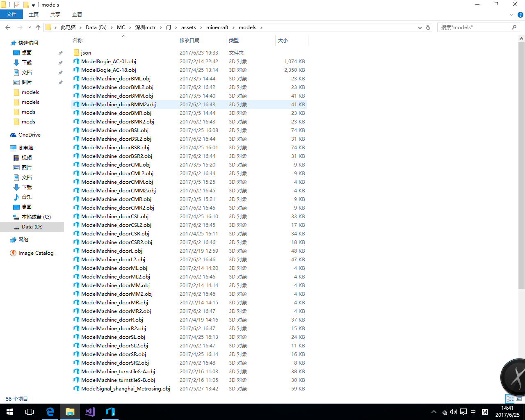
Task: Open Visual Studio from the taskbar
Action: (x=90, y=412)
